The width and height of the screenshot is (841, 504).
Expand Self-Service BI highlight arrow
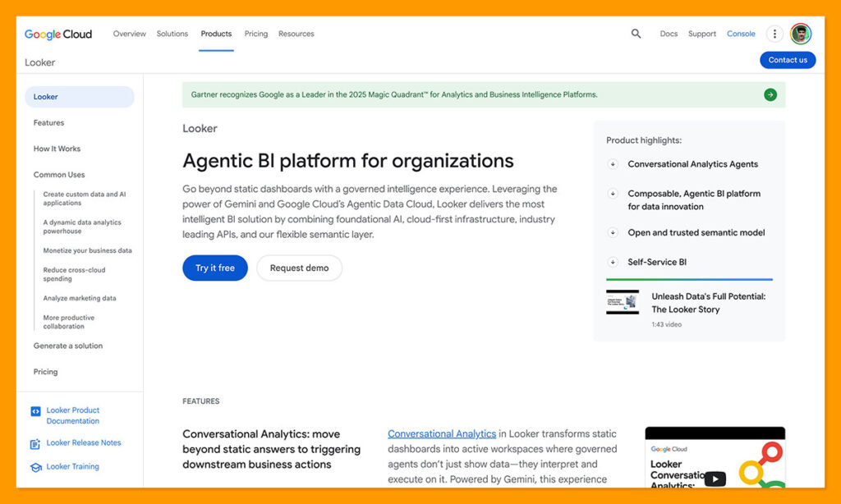point(613,262)
